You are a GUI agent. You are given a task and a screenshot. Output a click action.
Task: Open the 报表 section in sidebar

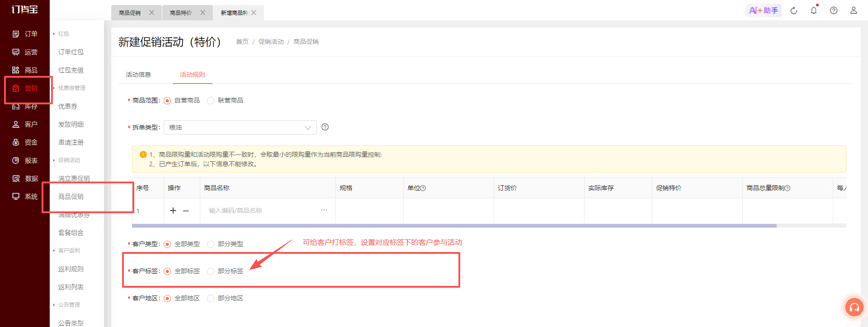point(25,160)
